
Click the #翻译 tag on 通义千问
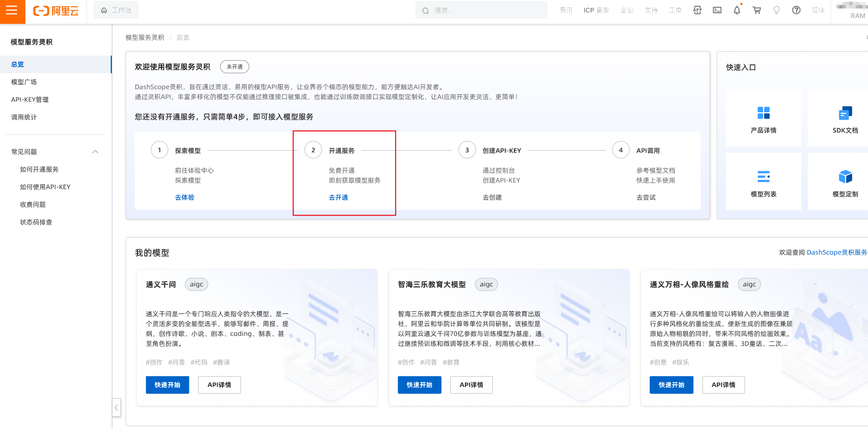222,362
